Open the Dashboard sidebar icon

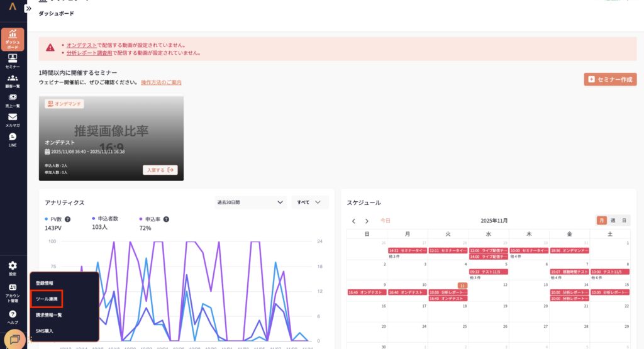[x=13, y=39]
